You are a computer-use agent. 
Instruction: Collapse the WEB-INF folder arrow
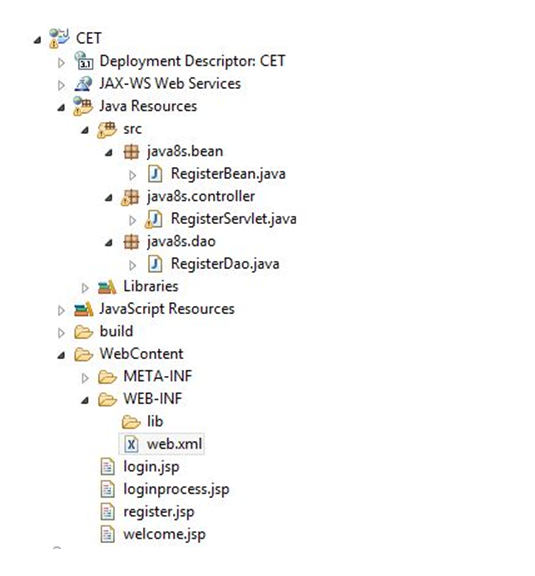pyautogui.click(x=85, y=400)
